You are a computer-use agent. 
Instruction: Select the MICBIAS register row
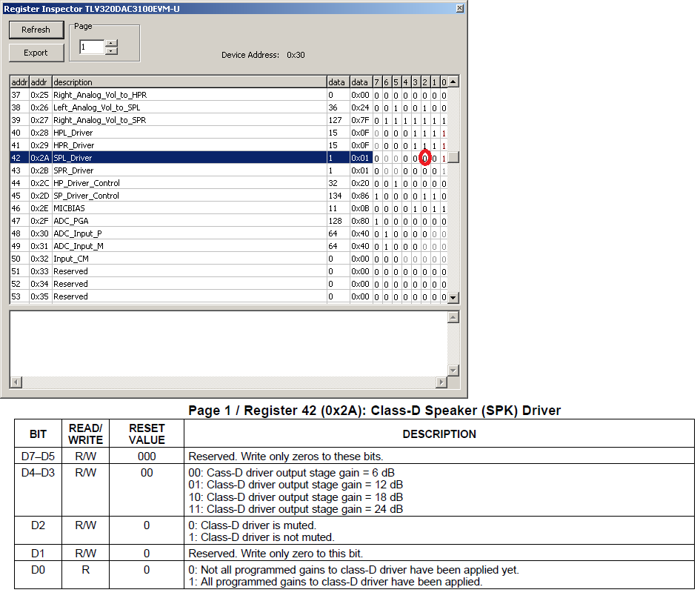(x=229, y=208)
